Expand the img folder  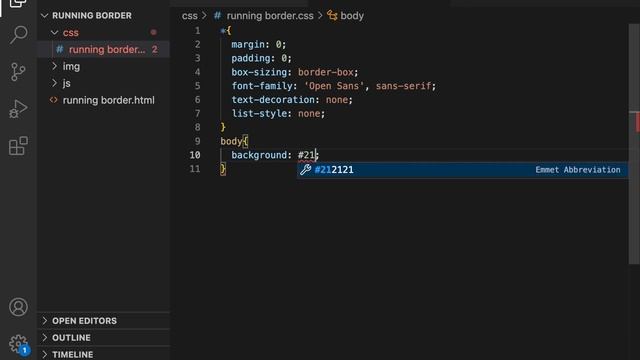click(x=54, y=66)
